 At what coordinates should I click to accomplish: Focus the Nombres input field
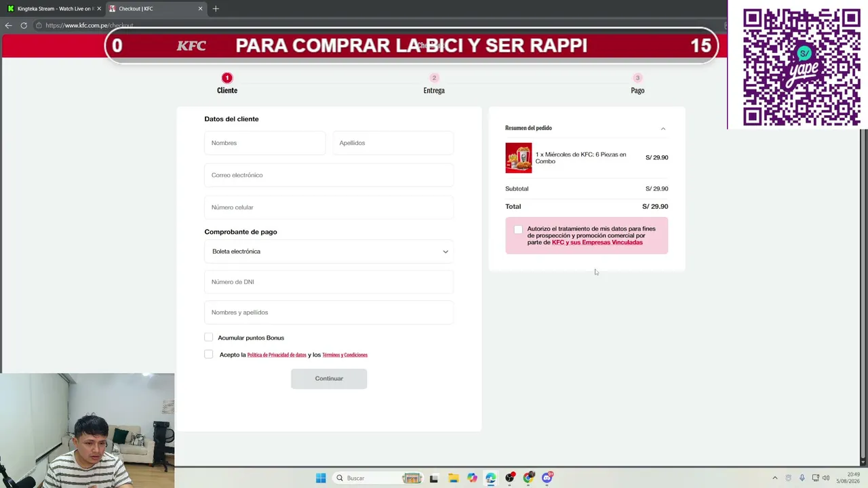[264, 143]
